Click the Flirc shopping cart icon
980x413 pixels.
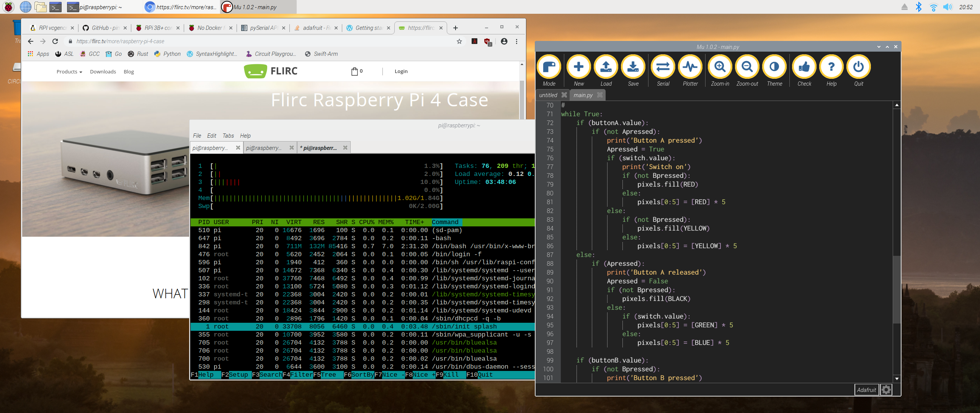[x=355, y=72]
